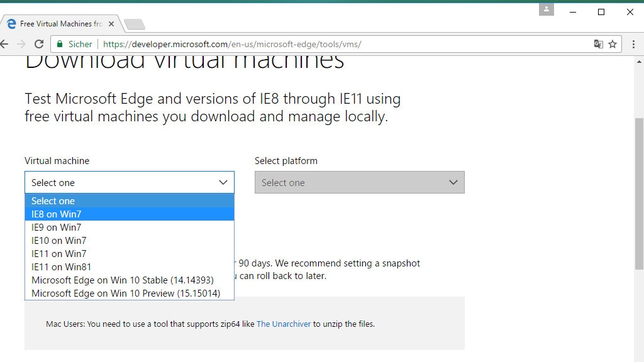
Task: Click the user profile icon in title bar
Action: tap(546, 9)
